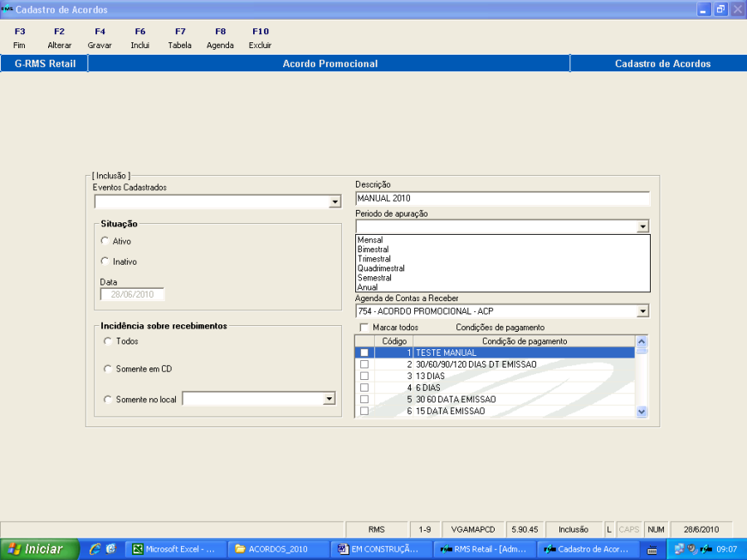This screenshot has width=747, height=560.
Task: Click F3 Fim toolbar command
Action: click(20, 38)
